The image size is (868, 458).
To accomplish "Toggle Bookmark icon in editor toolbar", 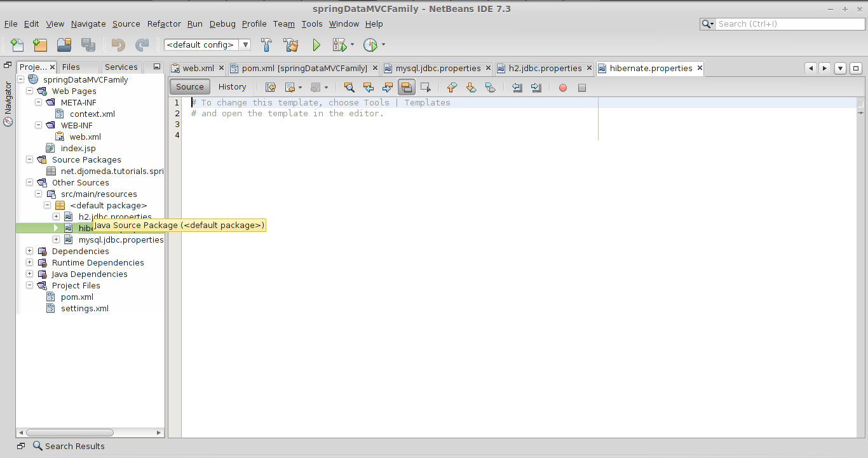I will pyautogui.click(x=490, y=88).
